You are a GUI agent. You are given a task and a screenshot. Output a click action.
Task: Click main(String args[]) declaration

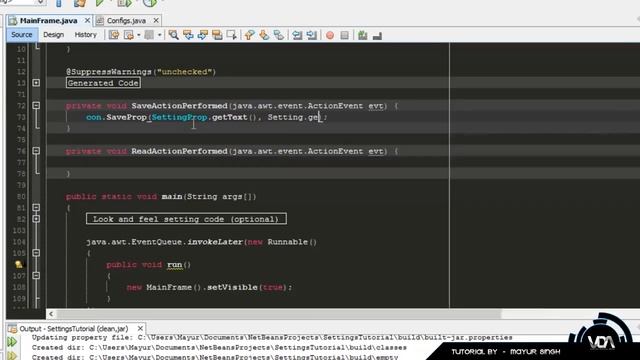pyautogui.click(x=209, y=196)
